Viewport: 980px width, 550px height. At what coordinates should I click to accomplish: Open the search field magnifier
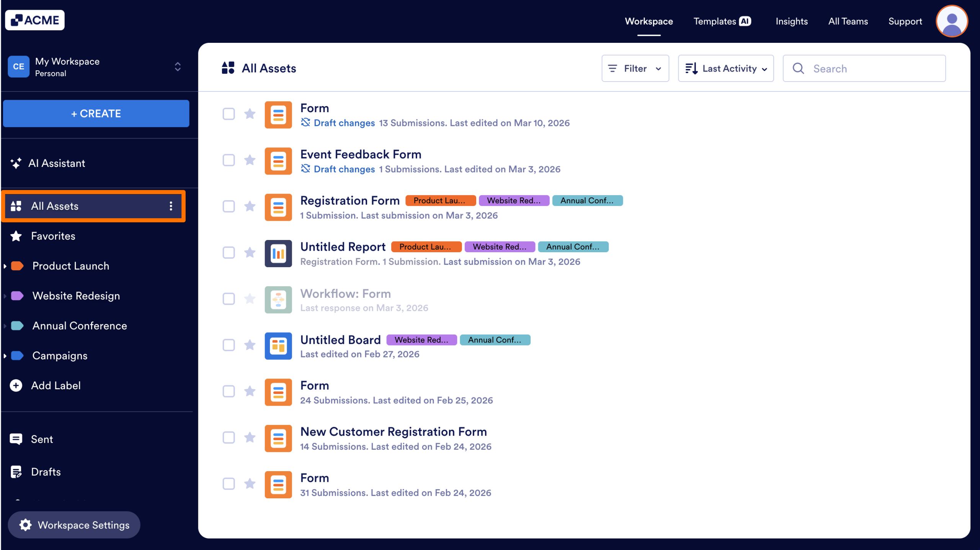(798, 69)
